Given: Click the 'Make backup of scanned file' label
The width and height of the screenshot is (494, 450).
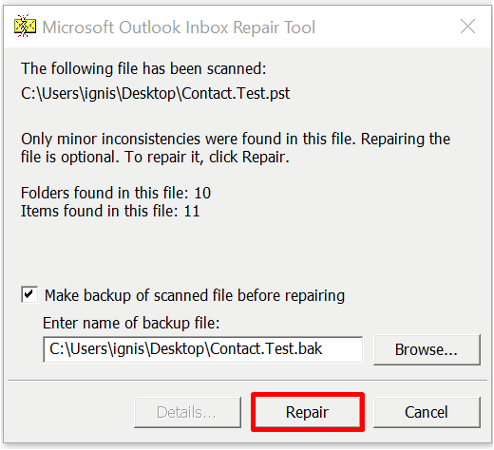Looking at the screenshot, I should (x=195, y=296).
